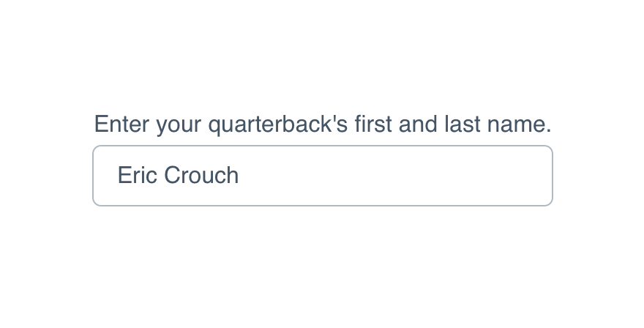
Task: Click the word quarterback's in the label
Action: click(278, 124)
